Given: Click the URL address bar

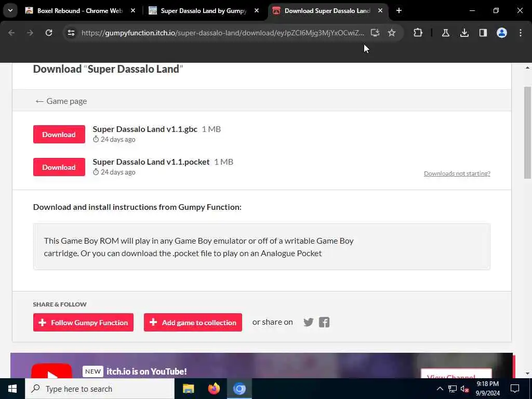Looking at the screenshot, I should [222, 33].
